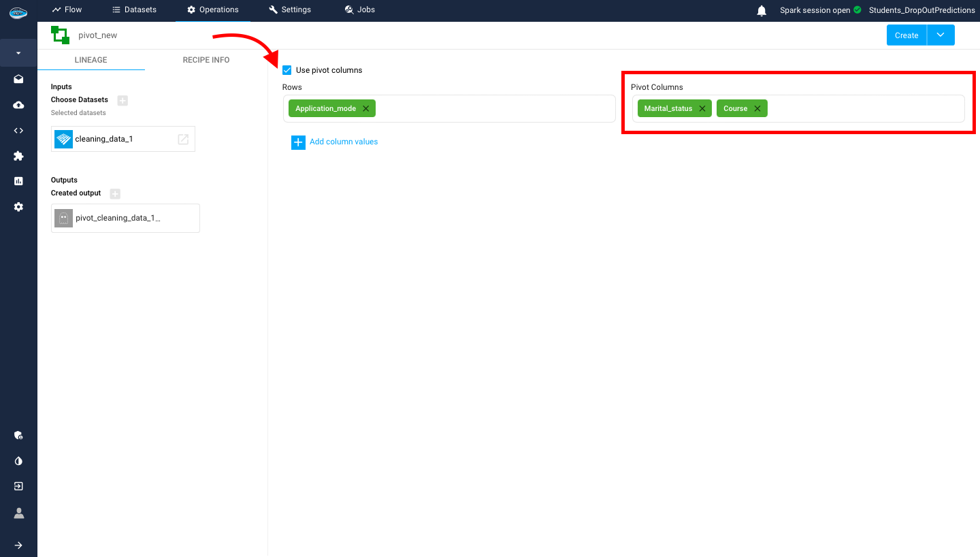Remove Application_mode from Rows

[365, 109]
